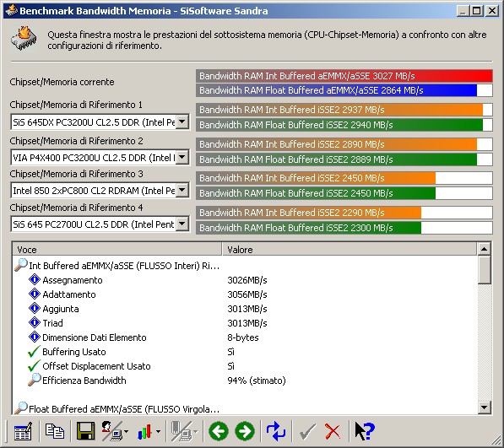Click the list scrollbar down arrow
Viewport: 504px width, 448px height.
pos(484,408)
